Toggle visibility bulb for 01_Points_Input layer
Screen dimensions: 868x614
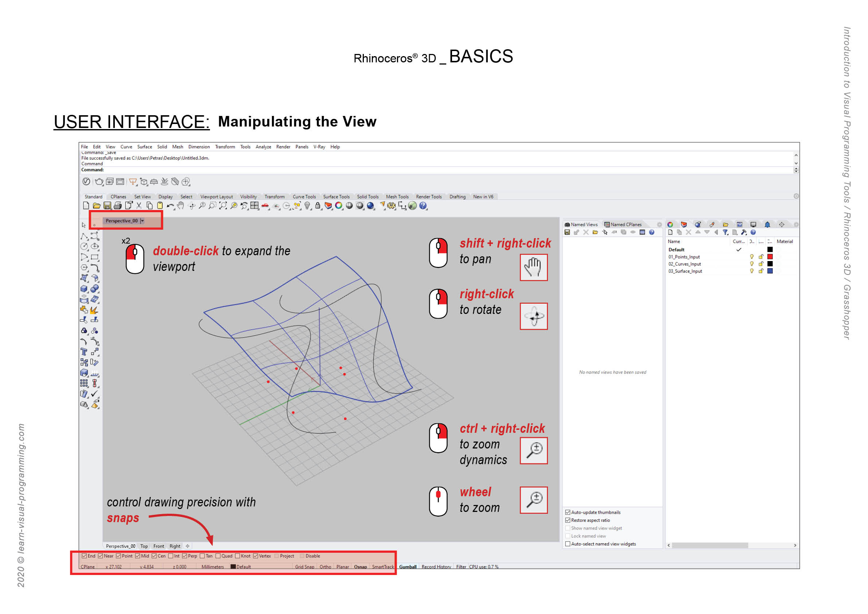[752, 257]
